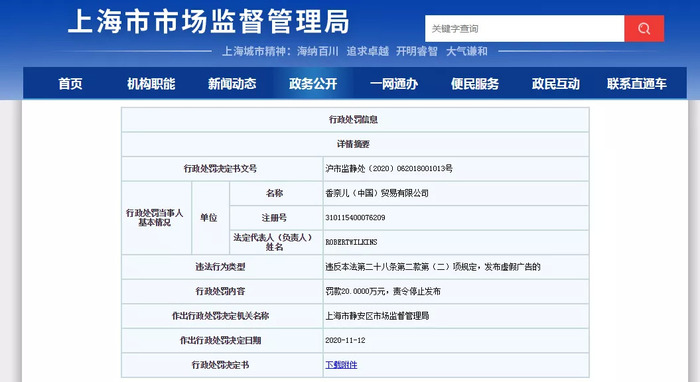Click the 行政处罚当事人基本情况 label cell

coord(157,218)
